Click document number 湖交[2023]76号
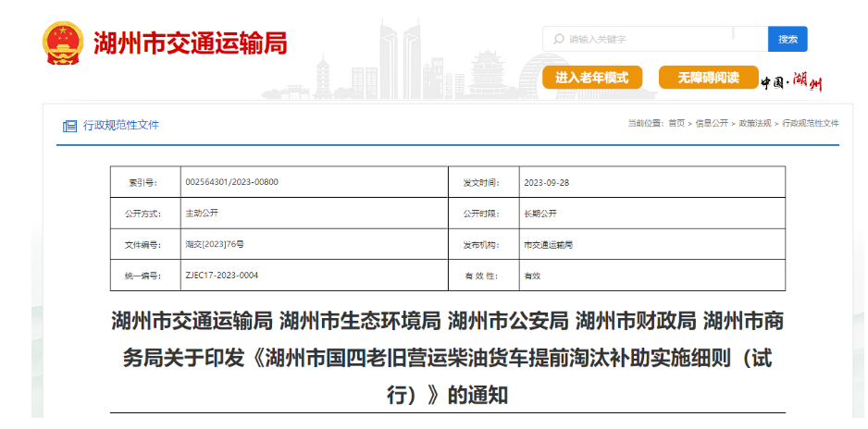 (x=215, y=245)
